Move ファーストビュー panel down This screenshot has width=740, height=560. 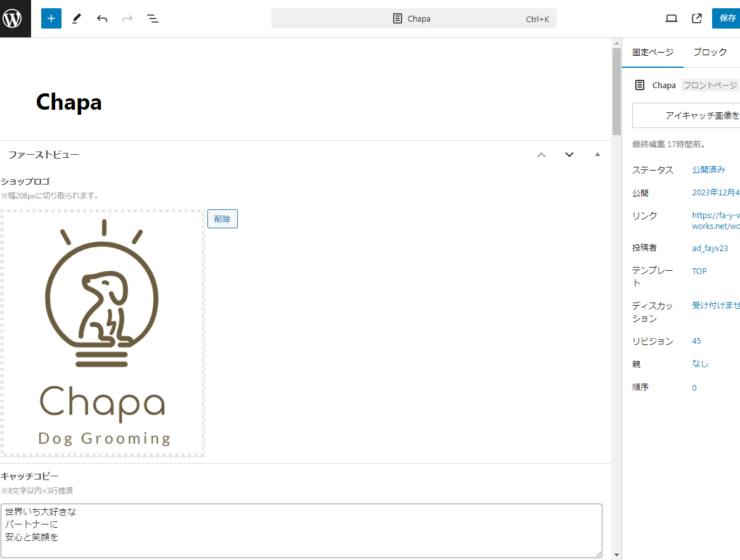tap(569, 155)
